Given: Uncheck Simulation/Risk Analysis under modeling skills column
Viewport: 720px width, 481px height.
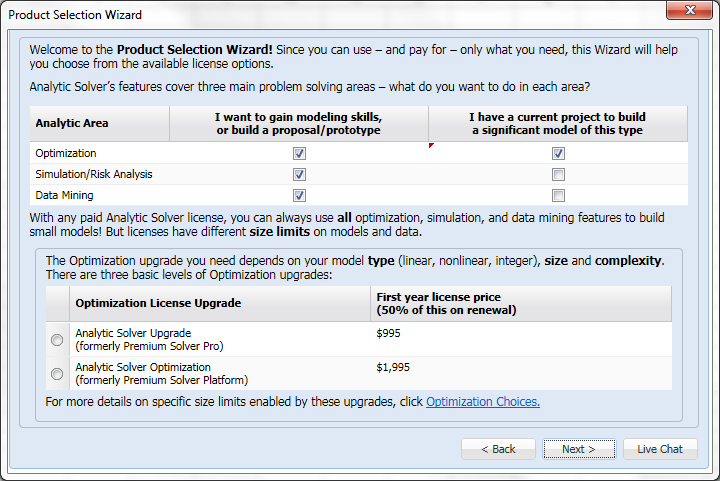Looking at the screenshot, I should pos(299,175).
